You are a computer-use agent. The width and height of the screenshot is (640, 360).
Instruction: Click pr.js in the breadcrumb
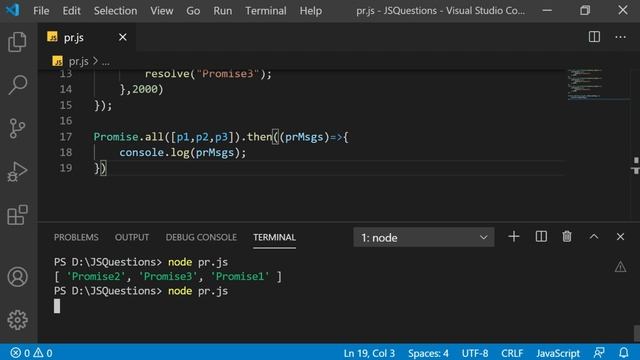coord(78,61)
